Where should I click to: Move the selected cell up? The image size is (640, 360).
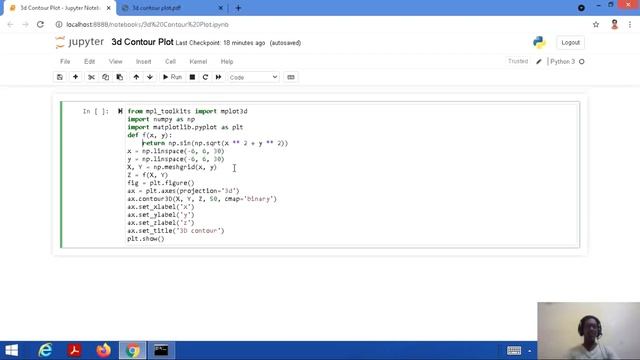[136, 77]
